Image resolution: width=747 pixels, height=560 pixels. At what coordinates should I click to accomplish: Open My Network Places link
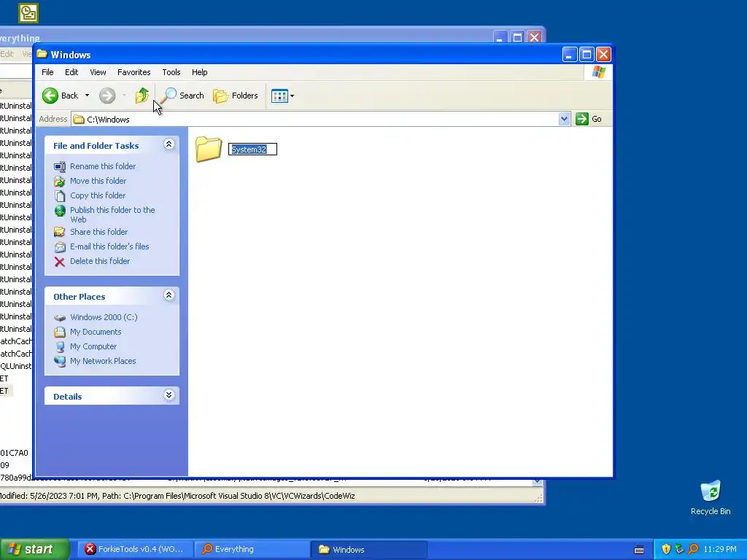pyautogui.click(x=103, y=362)
